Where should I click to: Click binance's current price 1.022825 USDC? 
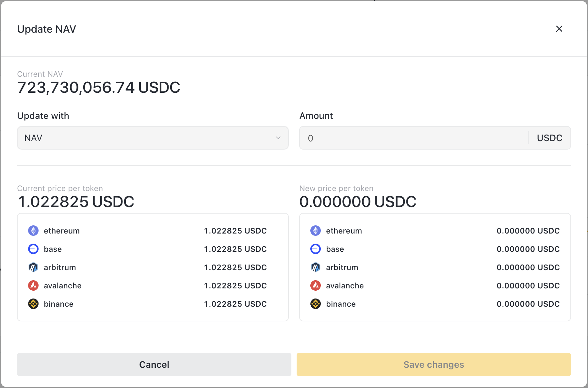(235, 304)
